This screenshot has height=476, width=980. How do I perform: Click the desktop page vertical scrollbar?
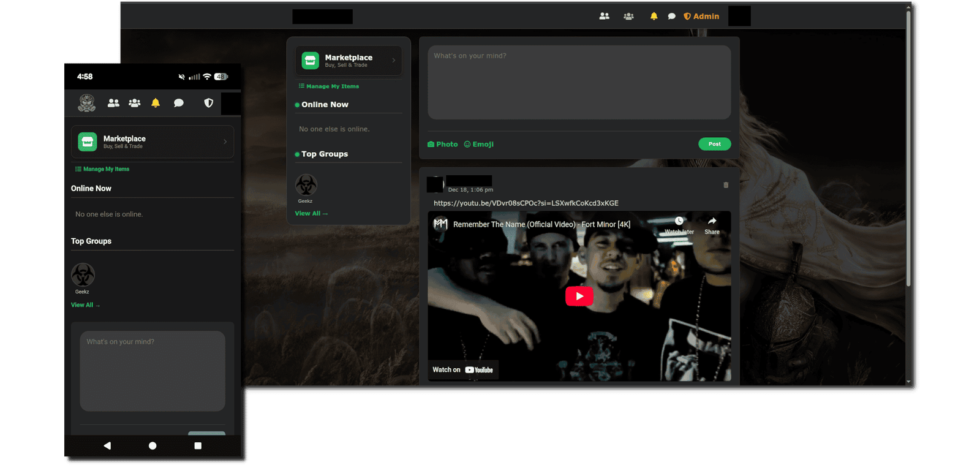[x=908, y=147]
